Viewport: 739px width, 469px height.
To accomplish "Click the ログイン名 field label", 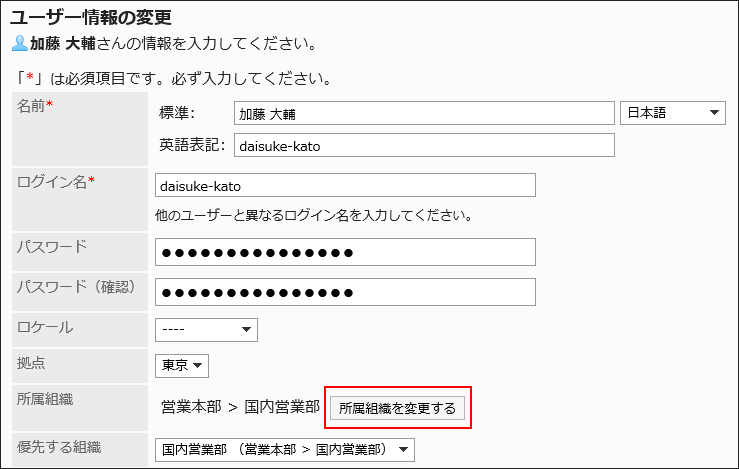I will (x=56, y=182).
